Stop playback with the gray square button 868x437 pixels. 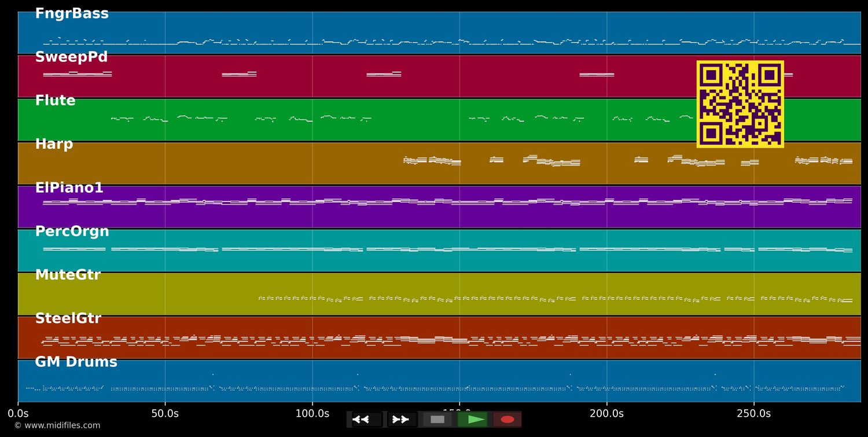437,420
